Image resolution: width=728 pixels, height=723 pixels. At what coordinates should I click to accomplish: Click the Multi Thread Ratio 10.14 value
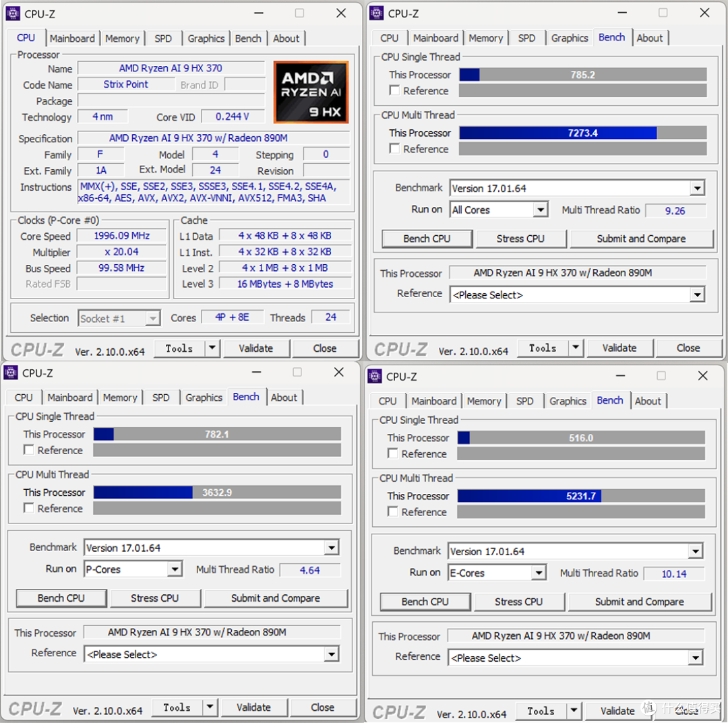point(673,573)
